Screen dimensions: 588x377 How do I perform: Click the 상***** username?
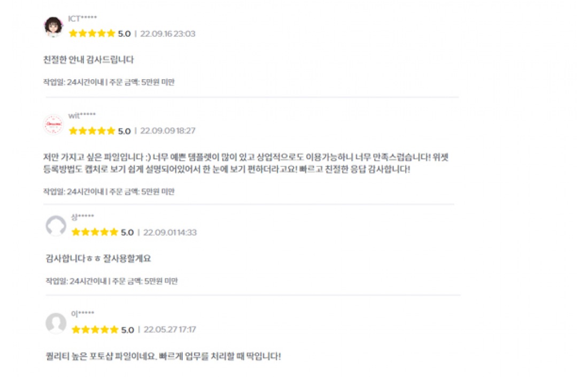pos(82,217)
